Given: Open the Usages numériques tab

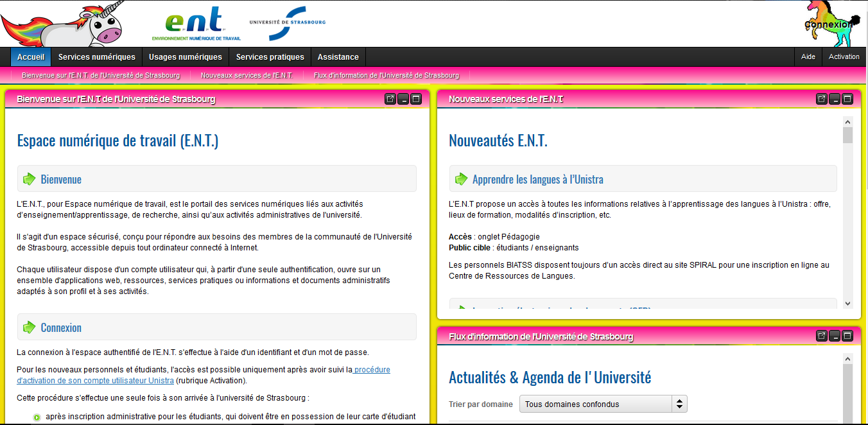Looking at the screenshot, I should (186, 56).
